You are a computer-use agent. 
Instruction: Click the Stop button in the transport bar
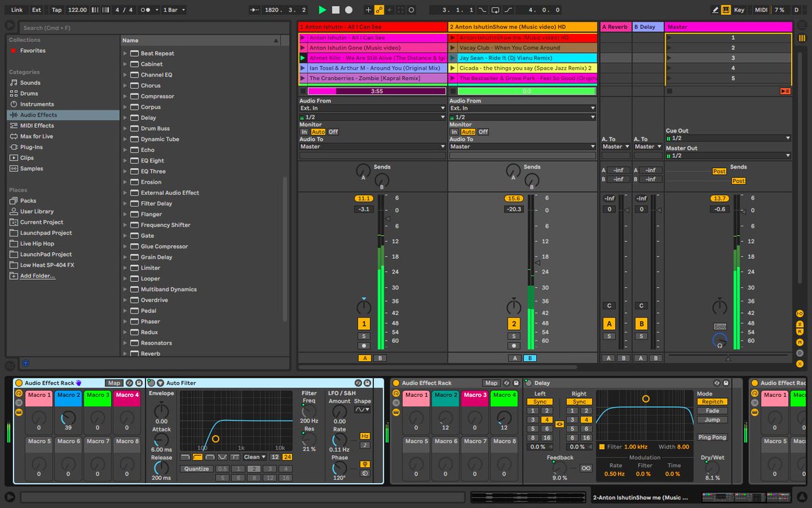point(336,10)
